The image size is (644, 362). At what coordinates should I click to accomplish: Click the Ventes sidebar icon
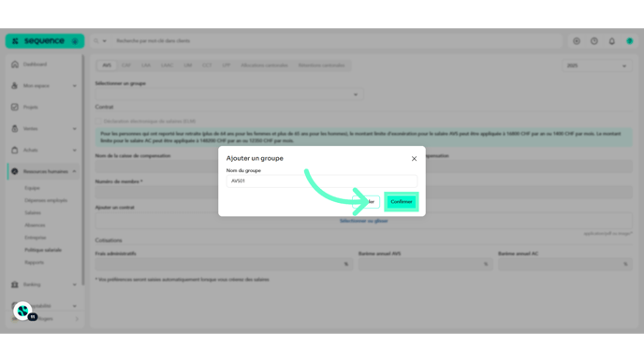click(x=15, y=128)
